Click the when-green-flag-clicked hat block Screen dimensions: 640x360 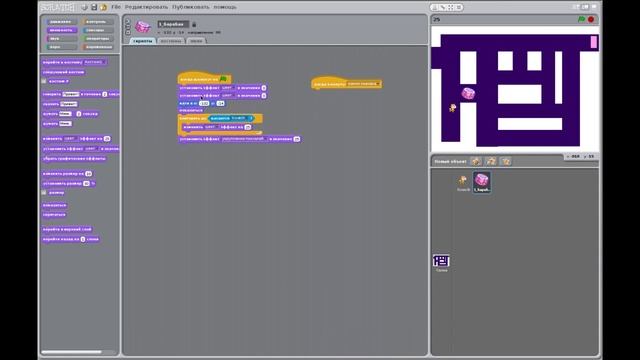204,78
